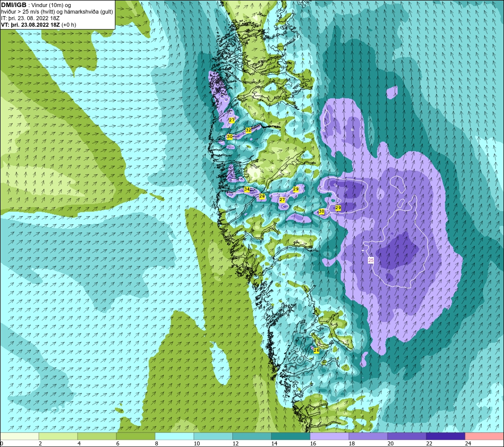Pick the 12–14 m/s teal legend swatch

click(x=252, y=436)
